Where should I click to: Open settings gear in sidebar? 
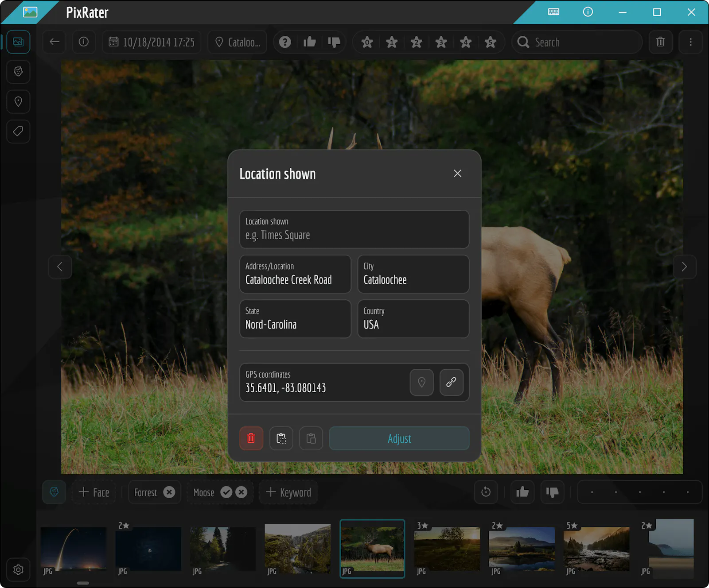coord(18,570)
